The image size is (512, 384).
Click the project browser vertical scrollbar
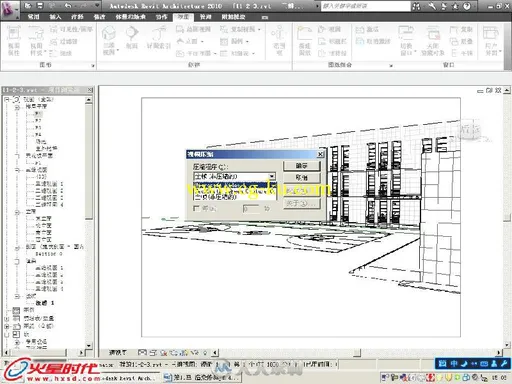(89, 223)
